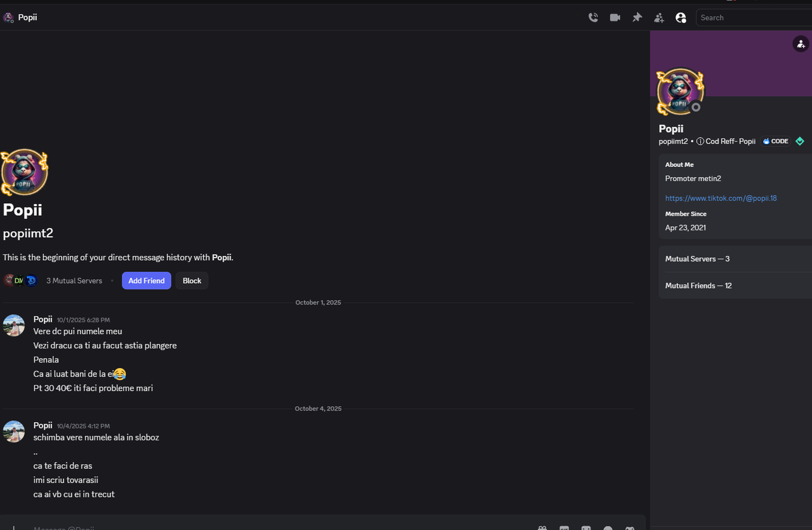Screen dimensions: 812x530
Task: Focus the Search field
Action: pyautogui.click(x=754, y=18)
